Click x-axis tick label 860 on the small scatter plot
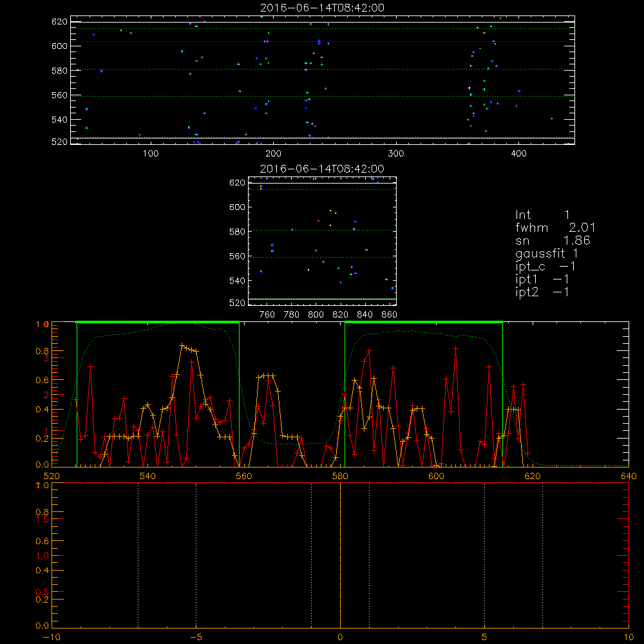644x644 pixels. (390, 315)
